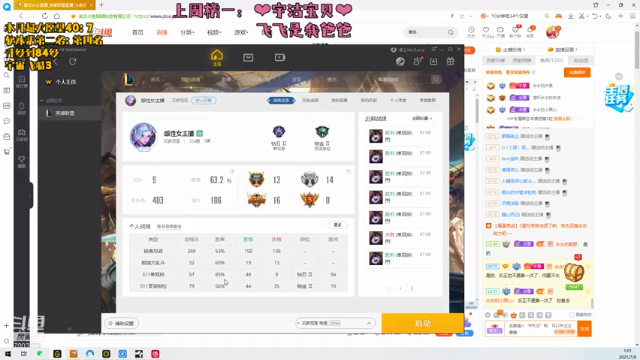Viewport: 640px width, 360px height.
Task: Select the 英雄联盟 game in sidebar
Action: [x=70, y=113]
